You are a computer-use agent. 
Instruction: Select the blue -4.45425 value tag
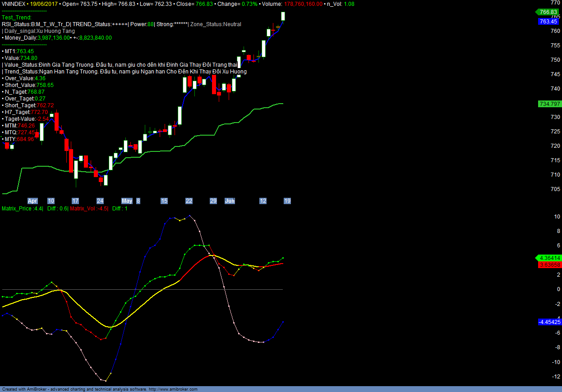tap(549, 322)
